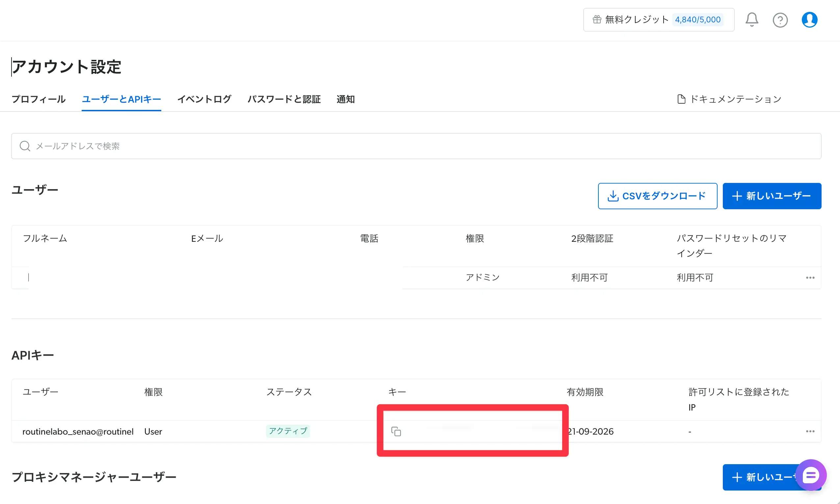The width and height of the screenshot is (840, 504).
Task: Click the User permission cell in API keys
Action: [153, 431]
